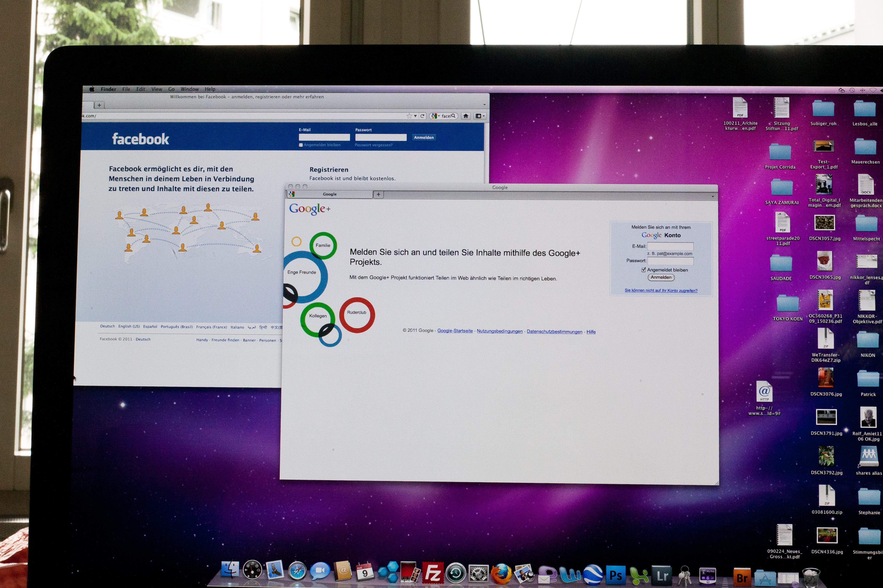Open Google Earth from the dock
Screen dimensions: 883x588
click(x=593, y=575)
